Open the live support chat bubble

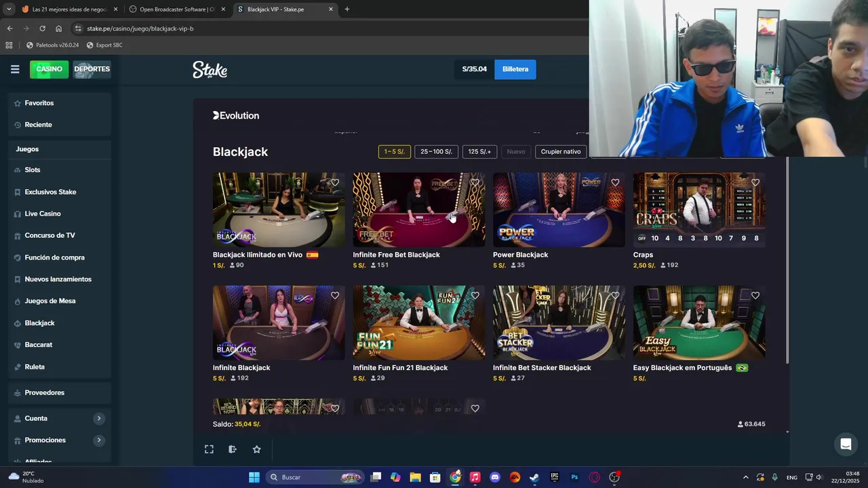846,445
